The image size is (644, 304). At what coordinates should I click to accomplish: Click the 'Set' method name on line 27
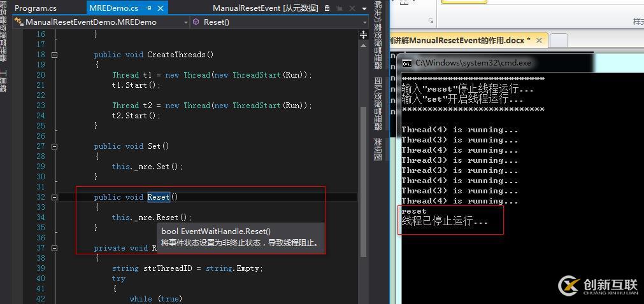pyautogui.click(x=154, y=146)
